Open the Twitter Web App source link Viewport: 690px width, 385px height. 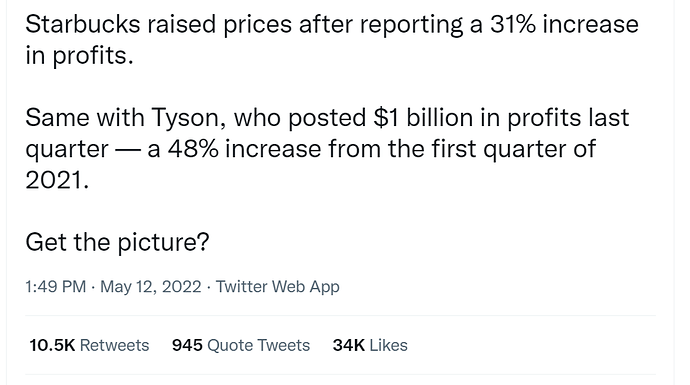pyautogui.click(x=278, y=286)
